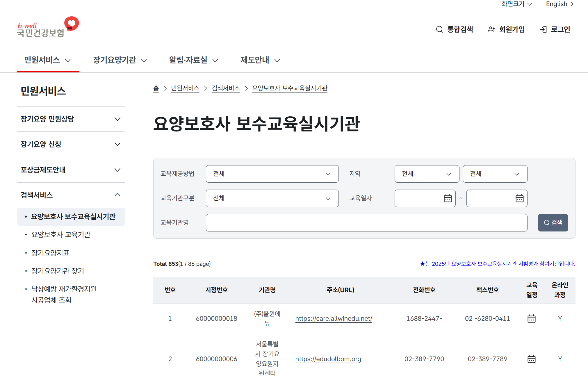Click the 교육기관명 text input
The width and height of the screenshot is (588, 376).
tap(366, 223)
